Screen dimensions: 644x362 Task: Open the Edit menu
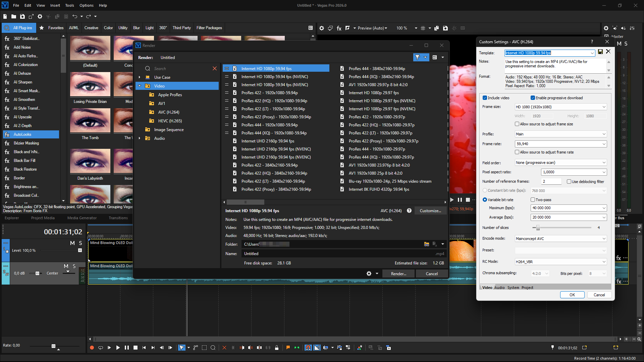(28, 5)
